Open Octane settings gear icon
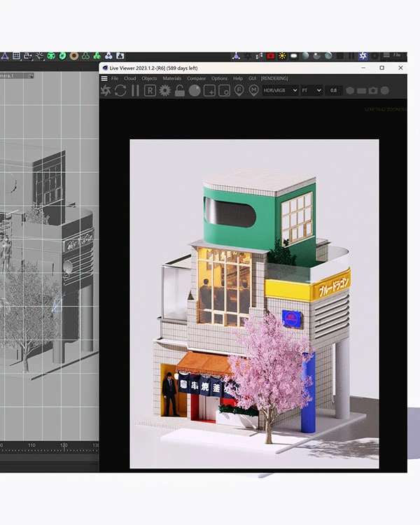Viewport: 420px width, 525px height. coord(165,91)
